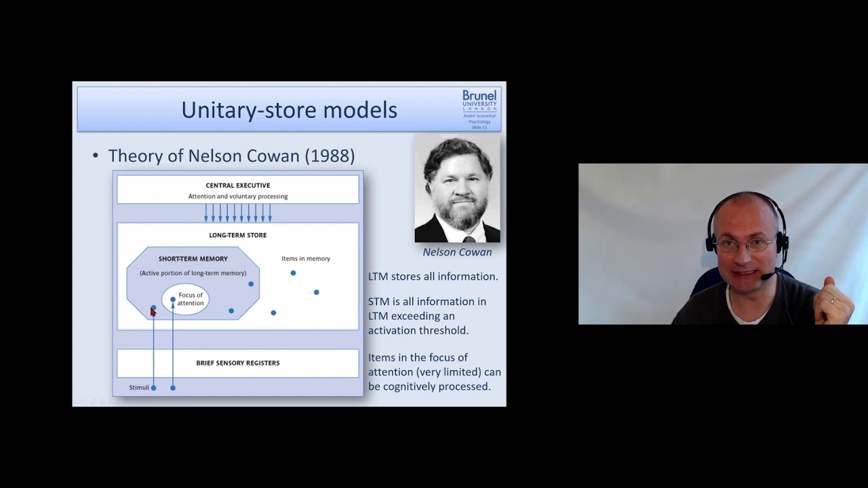Screen dimensions: 868x488
Task: Click 'Attention and voluntary processing' text
Action: [238, 197]
